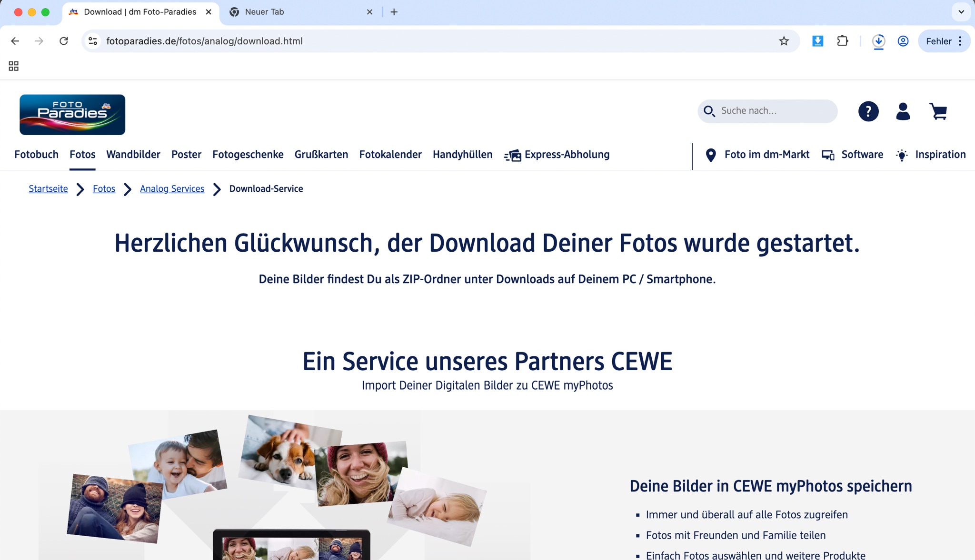Go to Analog Services breadcrumb
The height and width of the screenshot is (560, 975).
pos(172,189)
